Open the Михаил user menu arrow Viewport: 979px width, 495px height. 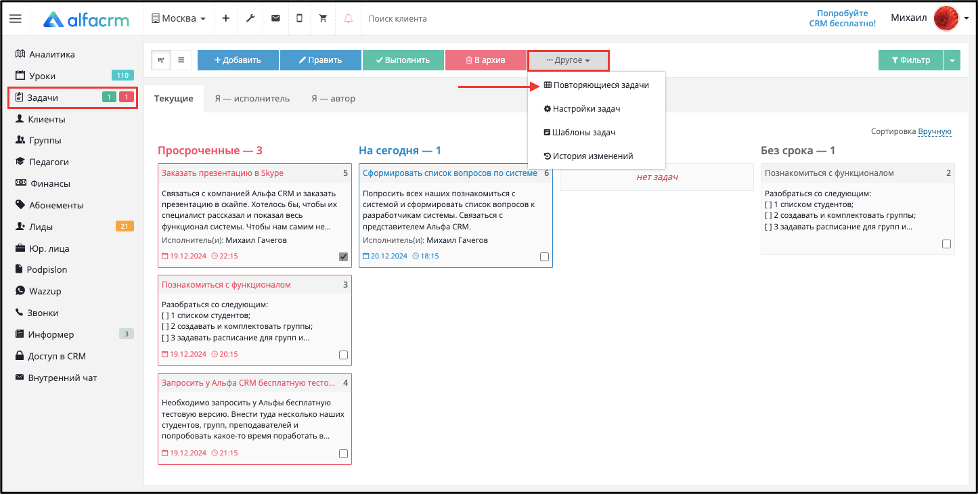coord(967,19)
